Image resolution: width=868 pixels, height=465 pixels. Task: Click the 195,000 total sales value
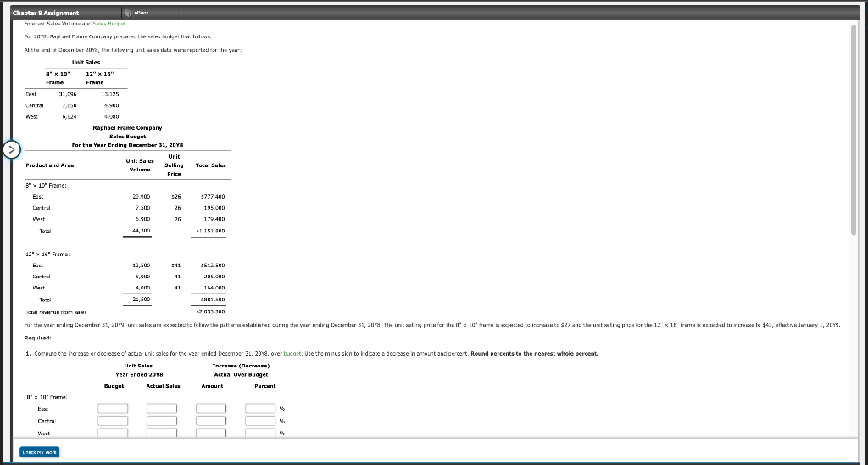click(x=214, y=208)
